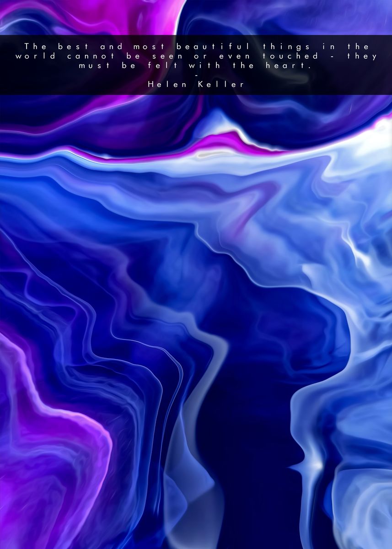Click the word "they" ending the second line

point(362,56)
